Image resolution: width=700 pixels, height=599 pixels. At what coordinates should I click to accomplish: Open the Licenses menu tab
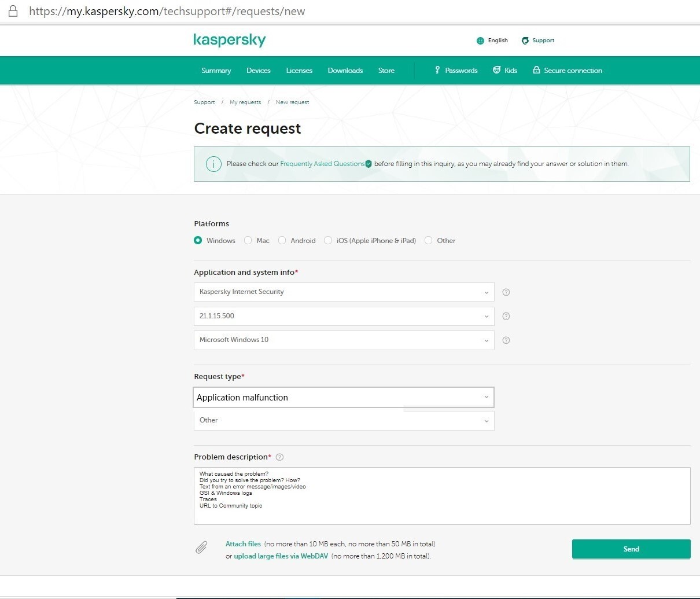tap(299, 71)
